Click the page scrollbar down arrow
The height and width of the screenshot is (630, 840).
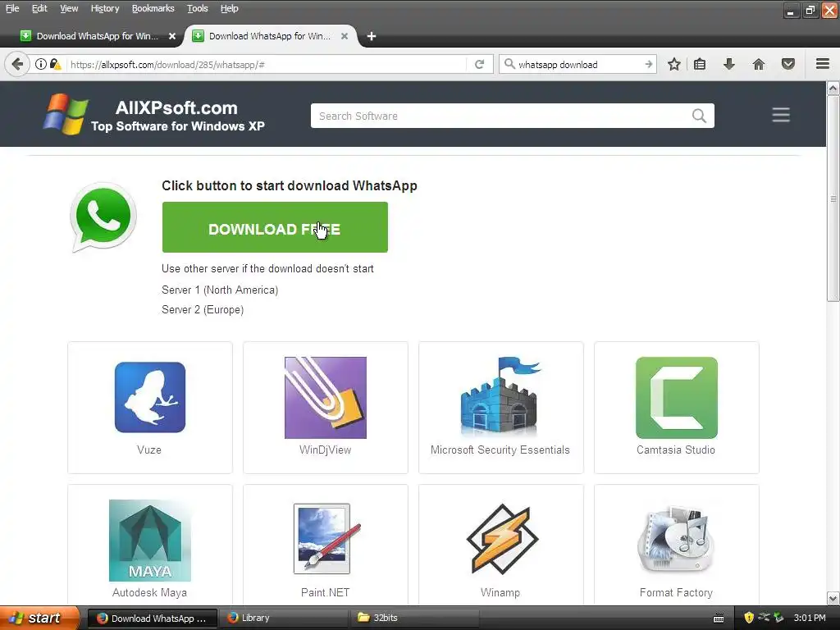[x=833, y=598]
